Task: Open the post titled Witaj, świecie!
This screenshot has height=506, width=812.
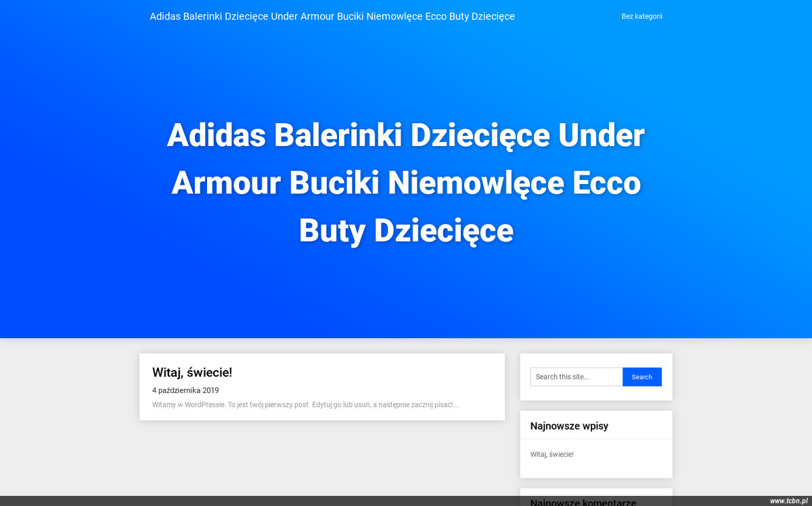Action: tap(192, 372)
